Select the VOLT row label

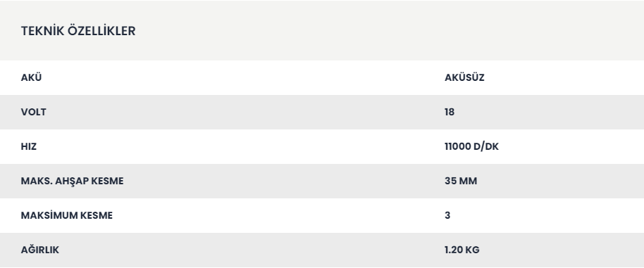33,112
